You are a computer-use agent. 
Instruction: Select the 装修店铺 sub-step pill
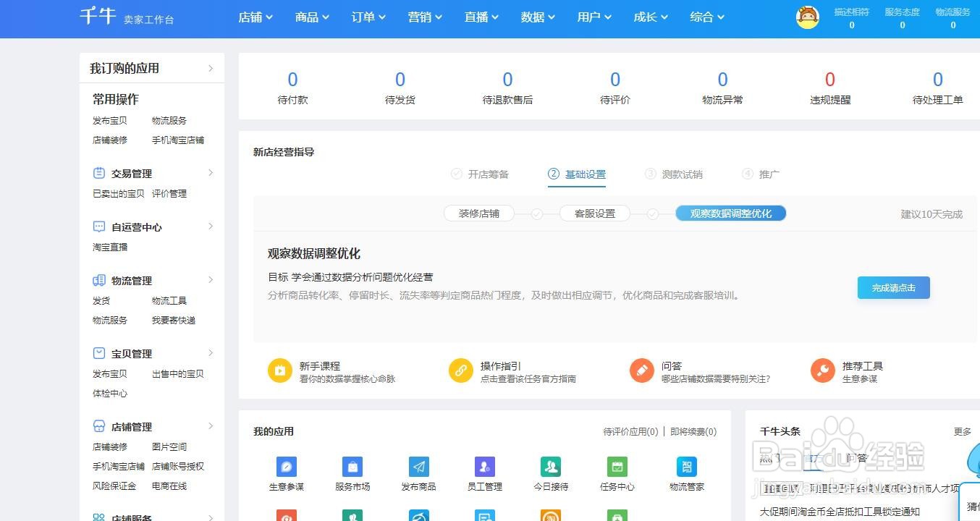tap(479, 213)
